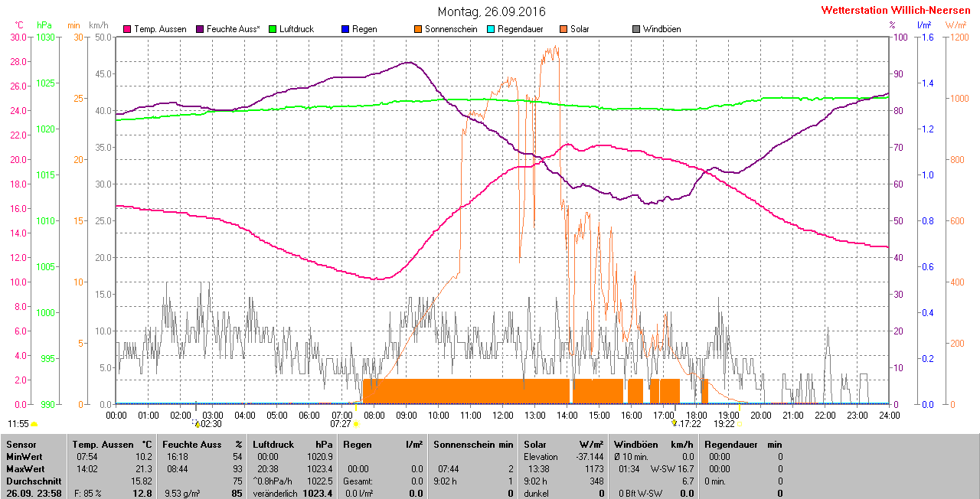Click the 26.09. 23:58 timestamp
The height and width of the screenshot is (499, 980).
point(34,494)
